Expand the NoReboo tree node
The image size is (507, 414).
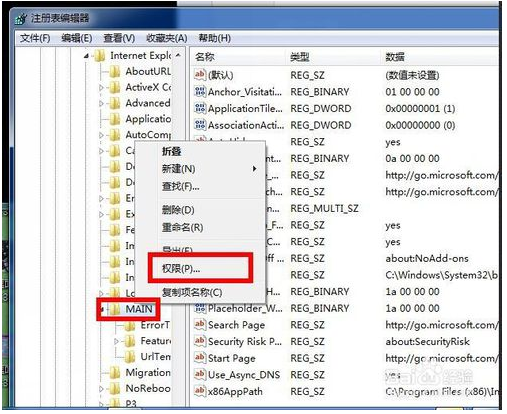coord(101,389)
